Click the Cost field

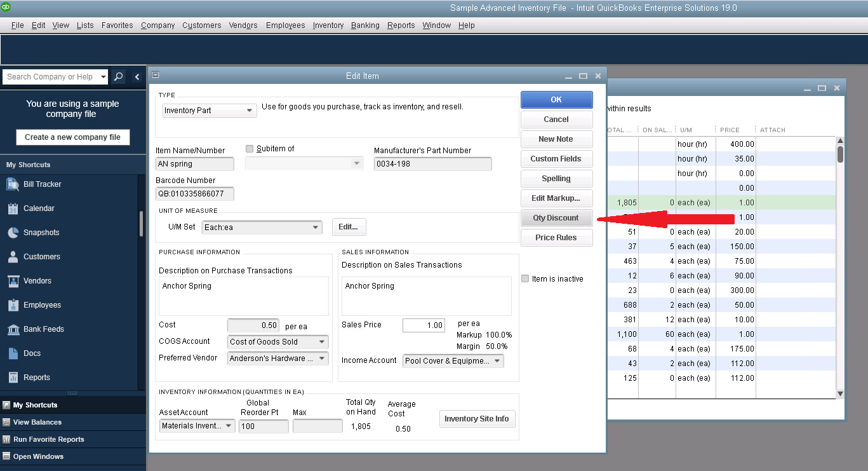pos(253,325)
